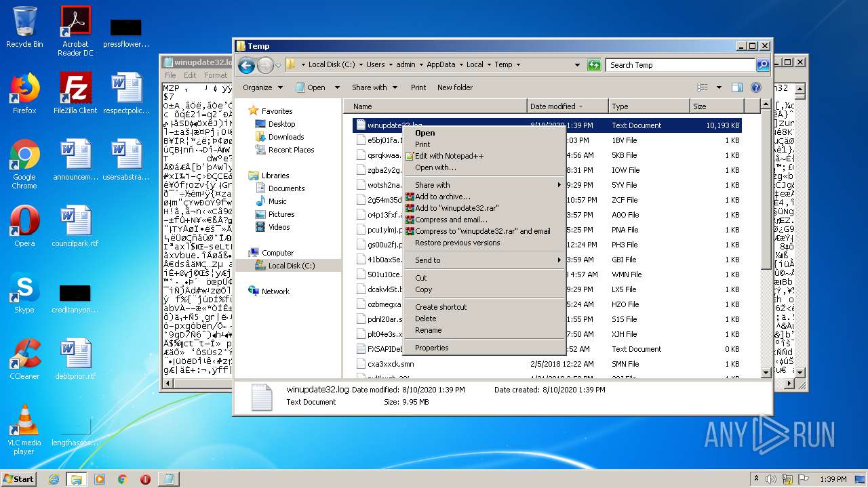Select Add to archive... option
Image resolution: width=868 pixels, height=488 pixels.
coord(484,197)
